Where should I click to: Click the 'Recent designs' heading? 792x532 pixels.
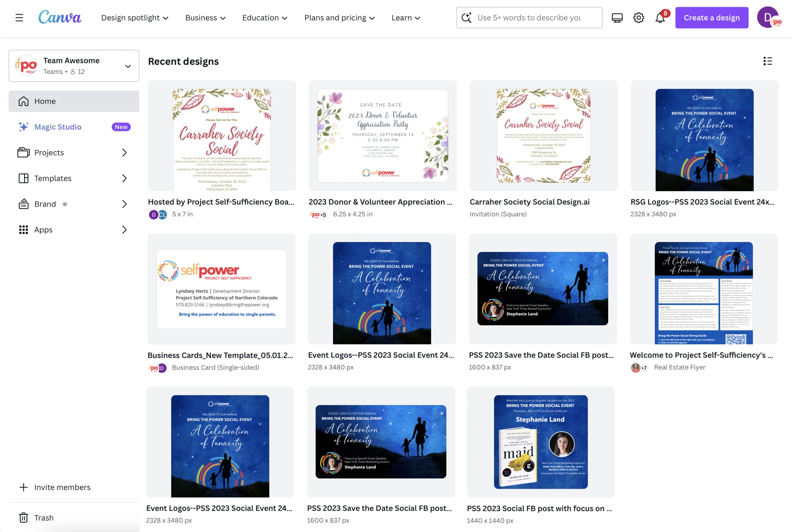(x=183, y=62)
